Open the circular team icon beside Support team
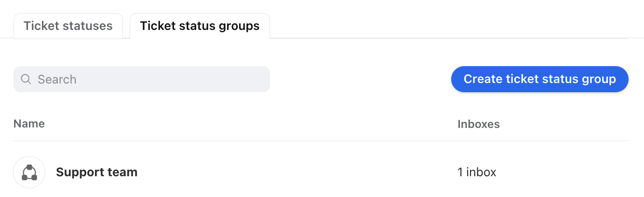Screen dimensions: 644x197 click(29, 172)
